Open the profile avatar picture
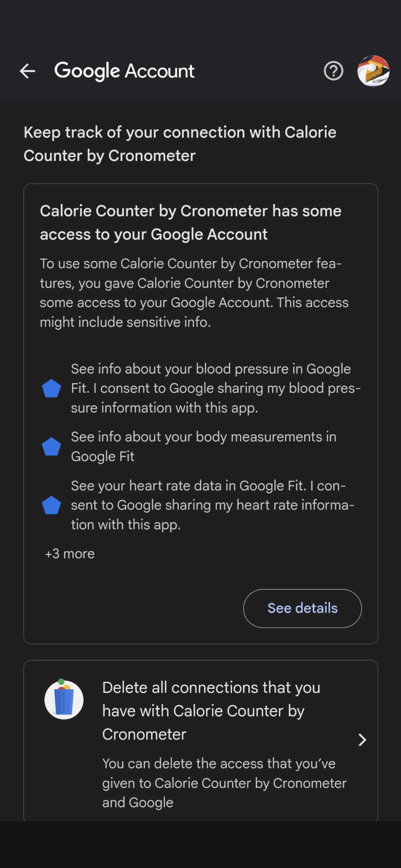The height and width of the screenshot is (868, 401). [373, 71]
